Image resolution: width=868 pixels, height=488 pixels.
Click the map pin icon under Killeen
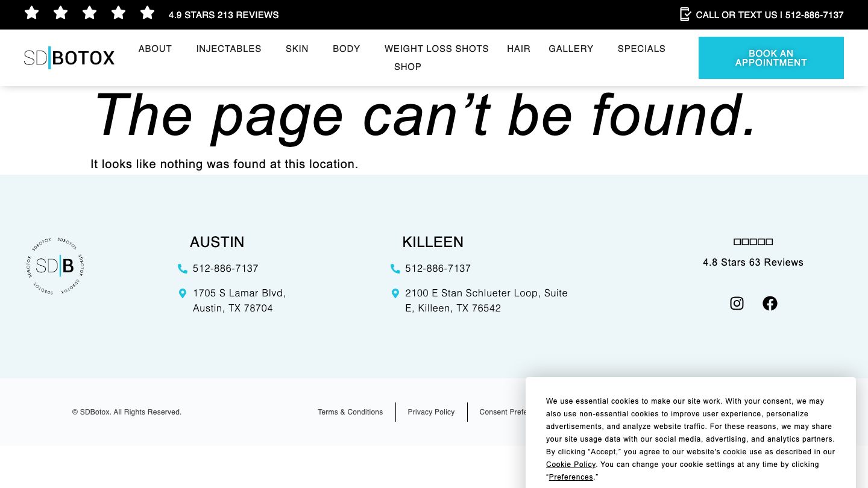pyautogui.click(x=395, y=293)
